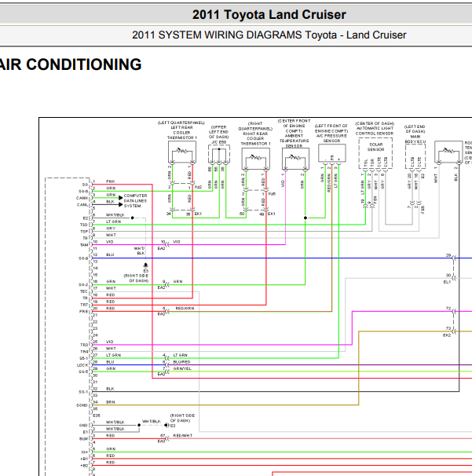472x476 pixels.
Task: Click the 'GND' terminal label
Action: coord(83,425)
